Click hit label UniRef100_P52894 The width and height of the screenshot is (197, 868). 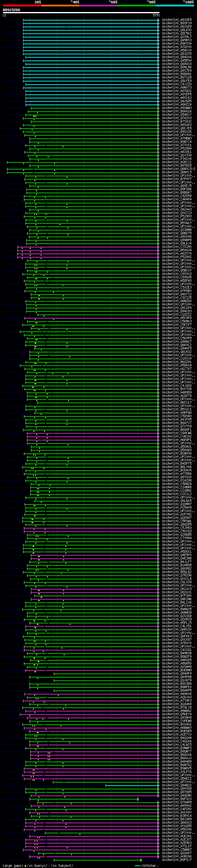coord(177,149)
